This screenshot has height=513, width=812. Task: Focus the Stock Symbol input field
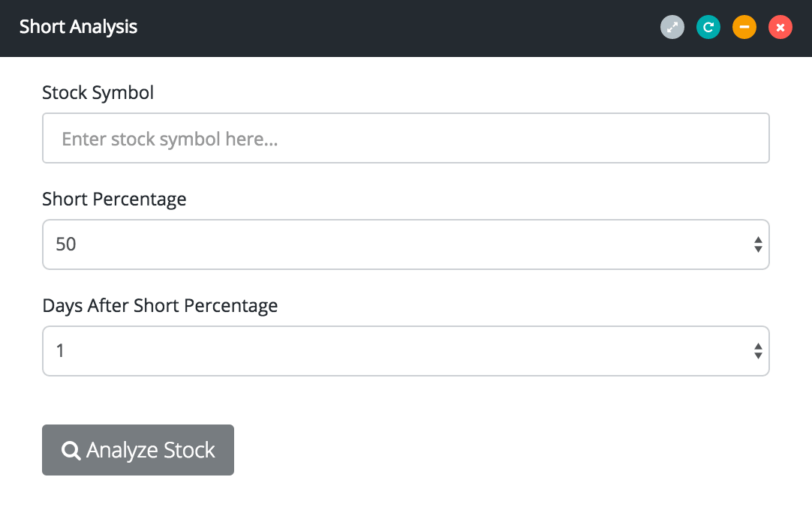(x=405, y=139)
